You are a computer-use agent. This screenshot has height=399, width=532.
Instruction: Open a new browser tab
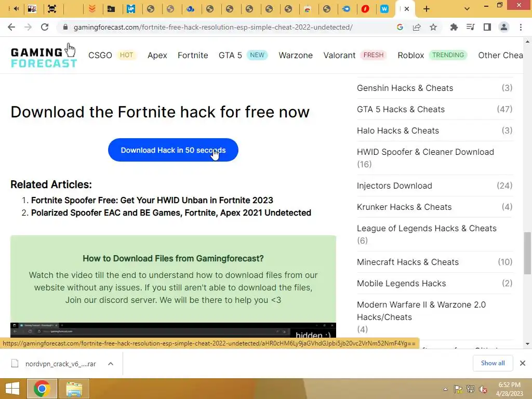pos(427,9)
